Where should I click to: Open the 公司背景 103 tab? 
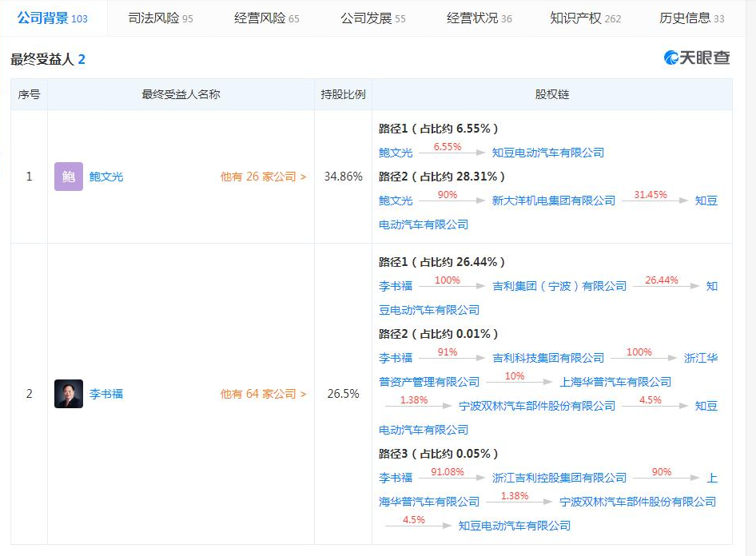click(53, 18)
